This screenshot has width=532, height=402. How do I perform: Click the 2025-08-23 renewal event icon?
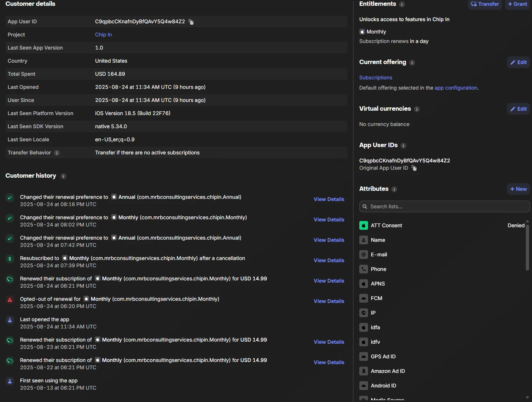click(10, 340)
